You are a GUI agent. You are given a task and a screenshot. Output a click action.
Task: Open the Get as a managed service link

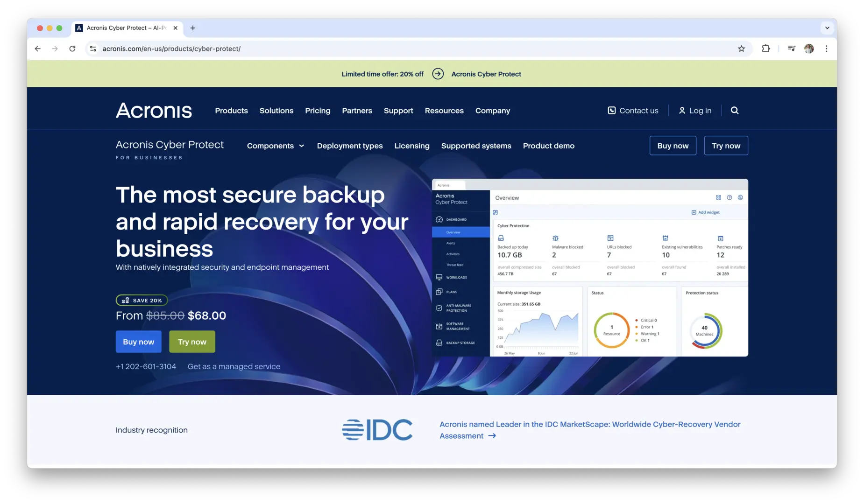pyautogui.click(x=234, y=366)
